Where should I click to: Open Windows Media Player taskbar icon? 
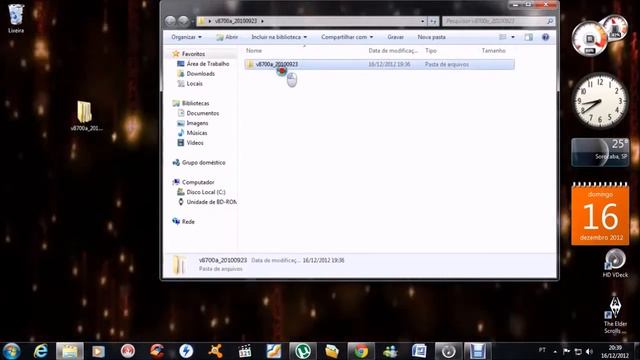98,351
